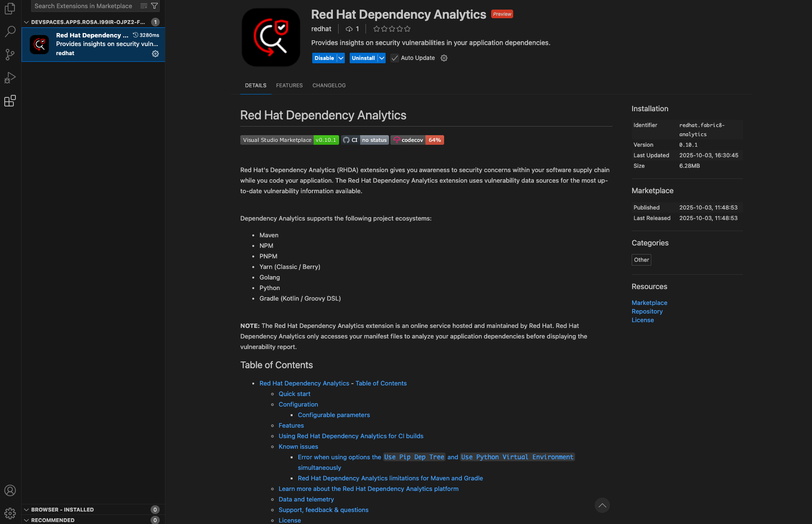Open the Source Control view

[x=10, y=55]
